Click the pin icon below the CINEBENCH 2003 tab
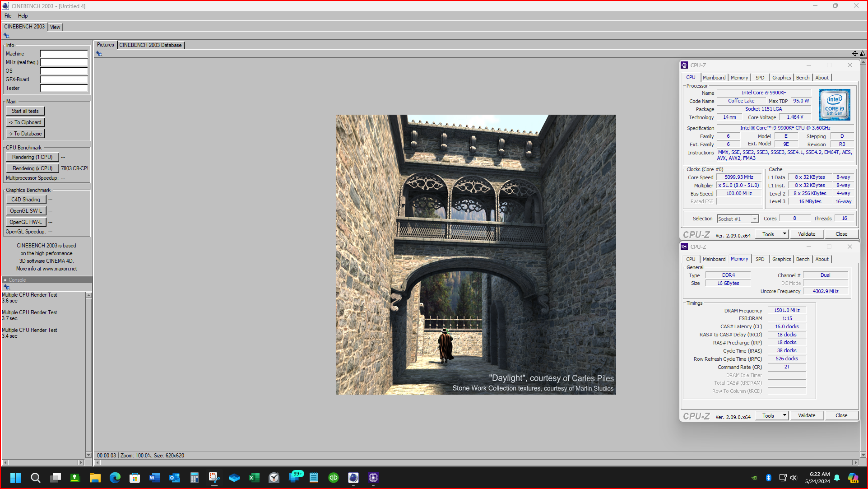 click(x=6, y=36)
